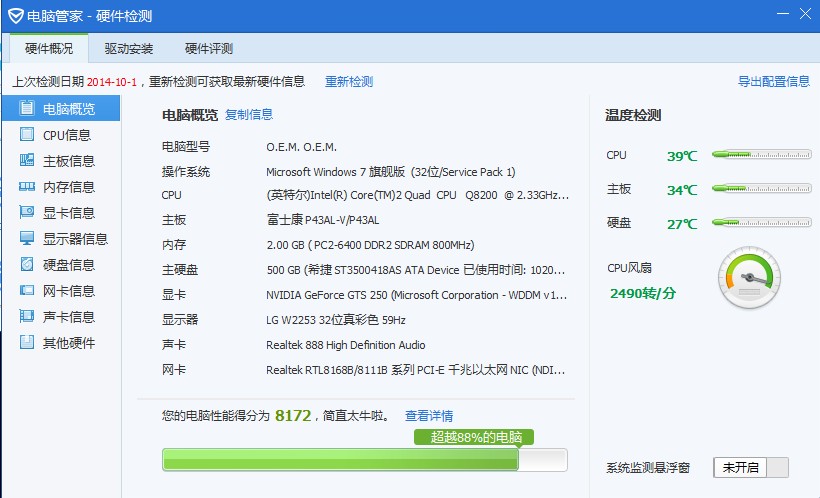Open the 查看详情 score details link

pyautogui.click(x=429, y=416)
